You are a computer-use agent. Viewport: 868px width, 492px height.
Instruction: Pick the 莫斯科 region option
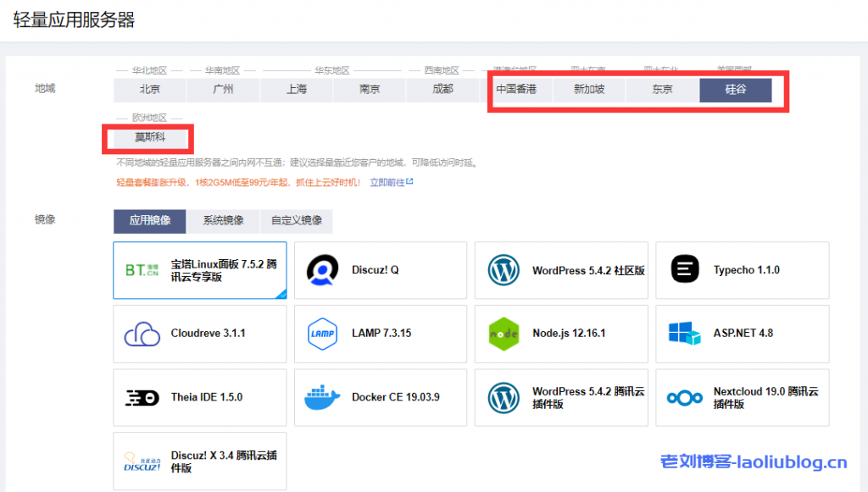click(x=150, y=137)
